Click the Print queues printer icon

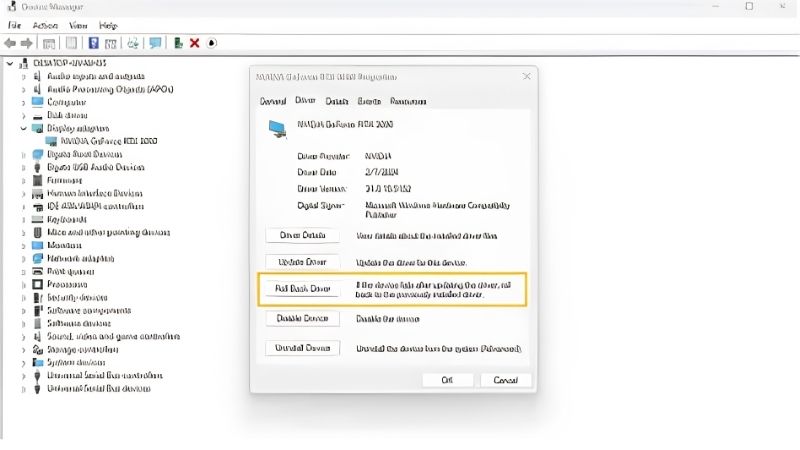point(37,271)
